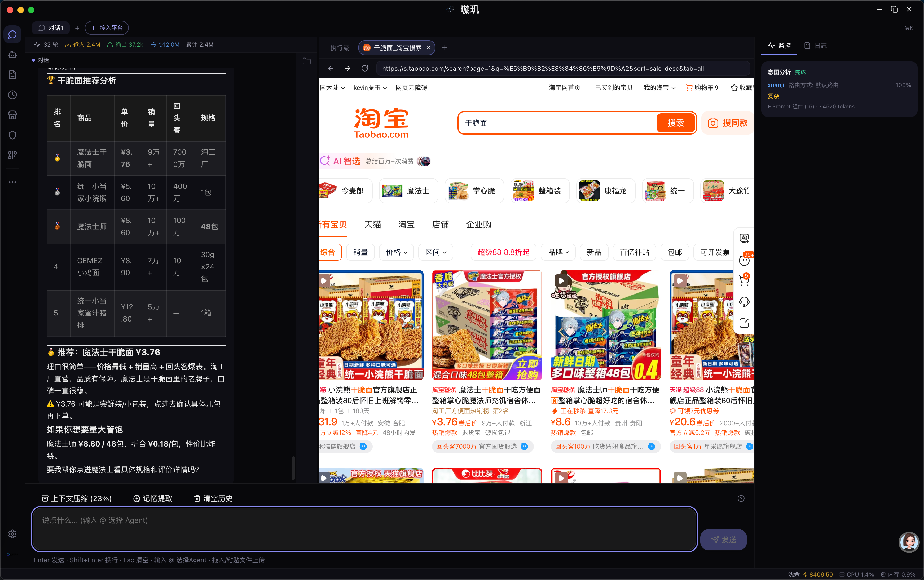Reload the Taobao page
The image size is (924, 580).
tap(365, 68)
